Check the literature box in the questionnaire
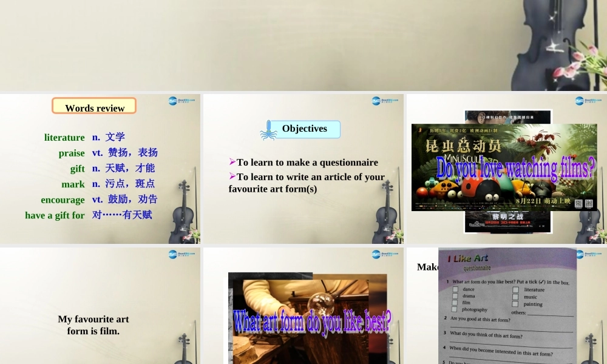 point(515,290)
